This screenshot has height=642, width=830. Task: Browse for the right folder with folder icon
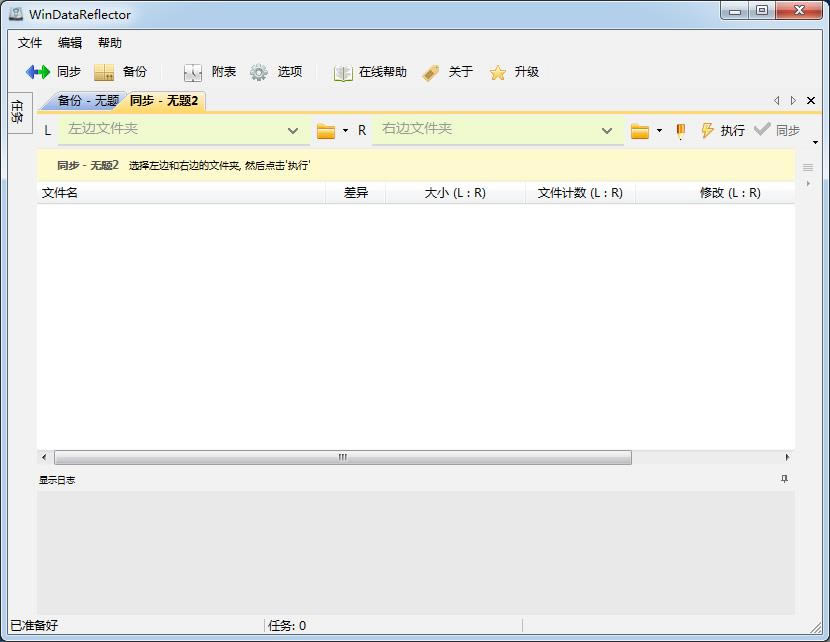point(639,131)
